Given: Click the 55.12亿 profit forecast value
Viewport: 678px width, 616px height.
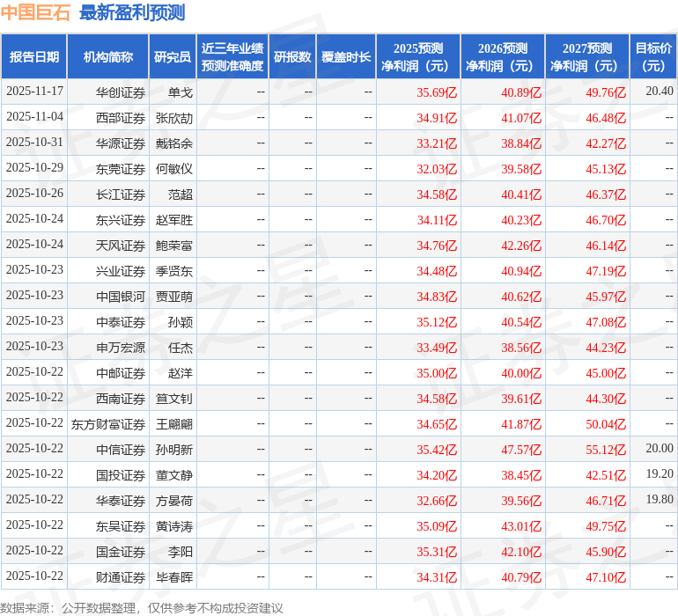Looking at the screenshot, I should [x=606, y=450].
